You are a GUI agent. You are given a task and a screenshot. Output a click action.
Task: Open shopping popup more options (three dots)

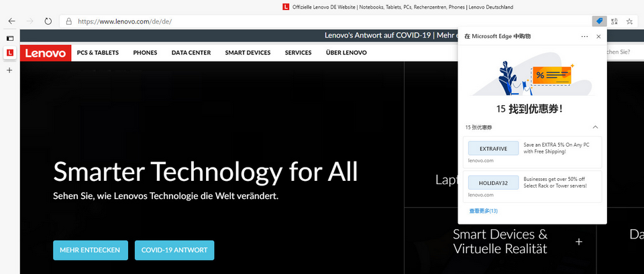tap(584, 36)
